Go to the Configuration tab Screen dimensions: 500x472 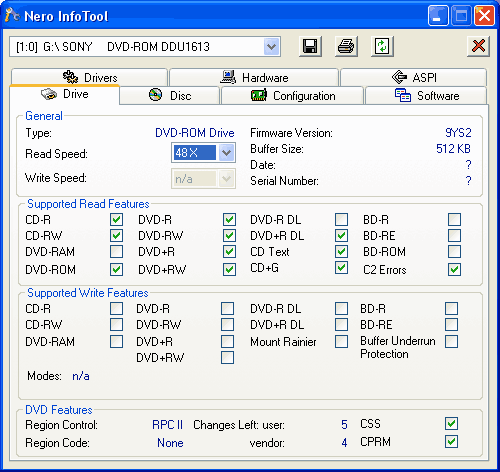(292, 96)
